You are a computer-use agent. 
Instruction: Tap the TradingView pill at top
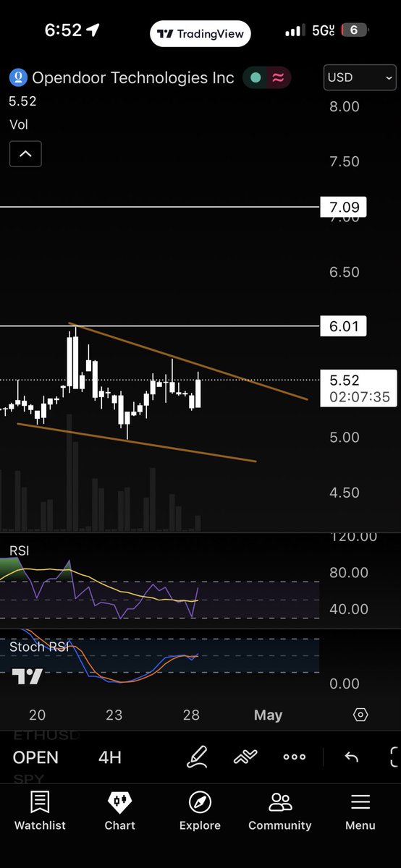click(200, 33)
